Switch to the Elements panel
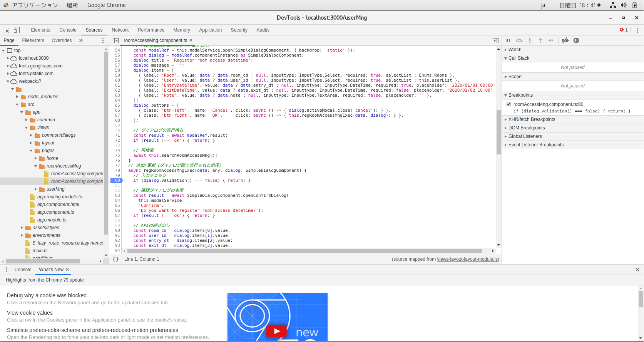 pyautogui.click(x=40, y=30)
